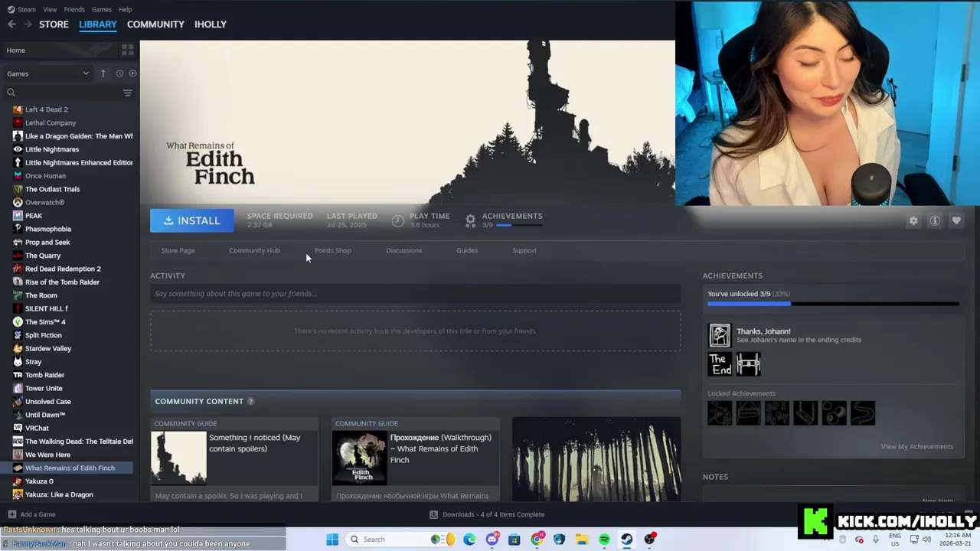
Task: Open the Windows Start menu
Action: [x=332, y=540]
